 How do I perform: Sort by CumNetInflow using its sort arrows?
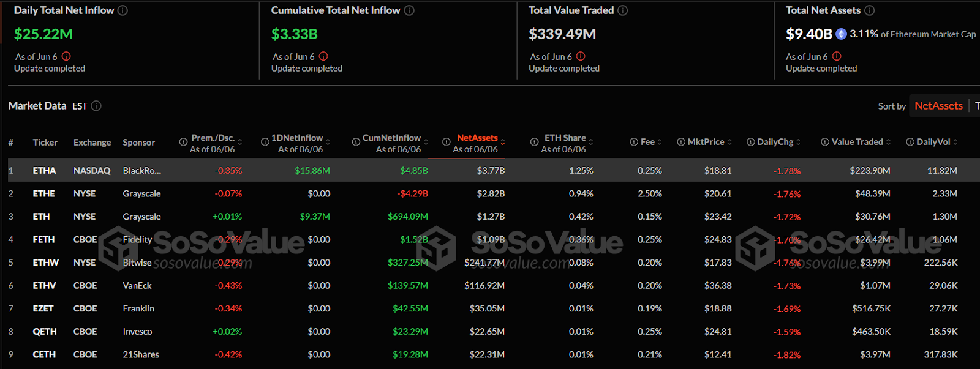tap(426, 142)
